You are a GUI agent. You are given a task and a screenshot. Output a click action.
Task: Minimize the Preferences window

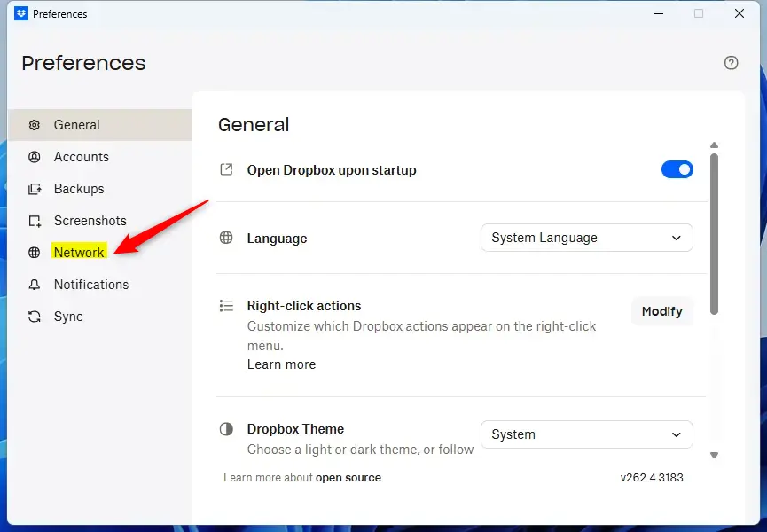pyautogui.click(x=659, y=13)
